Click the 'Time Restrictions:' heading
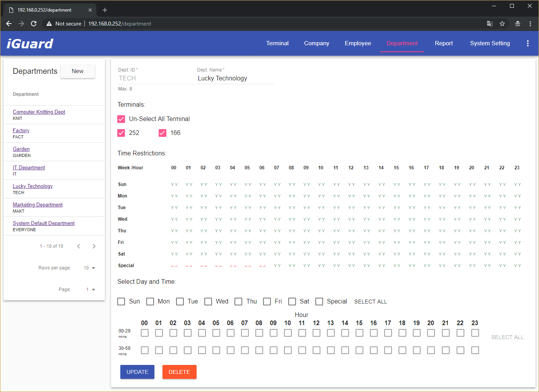This screenshot has width=539, height=392. point(142,153)
